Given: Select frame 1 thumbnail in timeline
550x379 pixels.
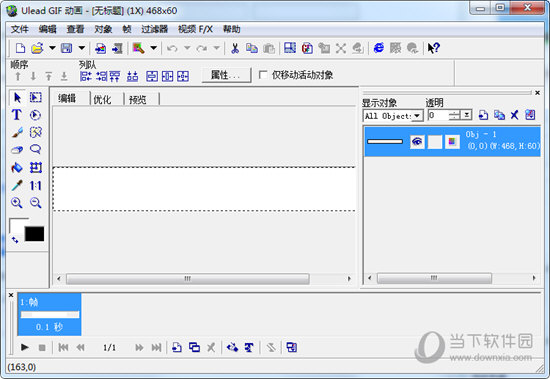Looking at the screenshot, I should coord(49,314).
